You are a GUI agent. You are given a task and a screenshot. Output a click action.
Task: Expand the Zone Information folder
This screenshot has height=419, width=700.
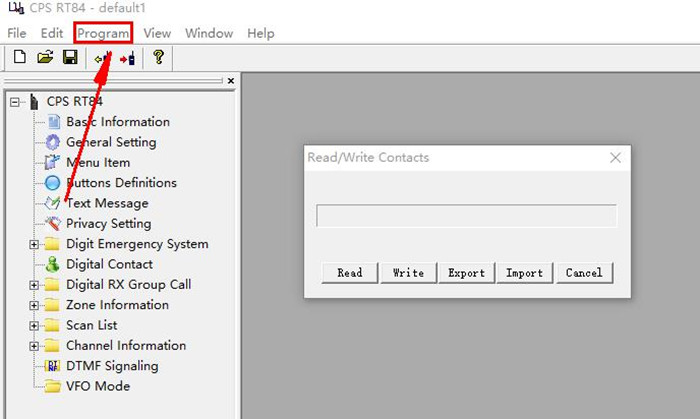[34, 305]
